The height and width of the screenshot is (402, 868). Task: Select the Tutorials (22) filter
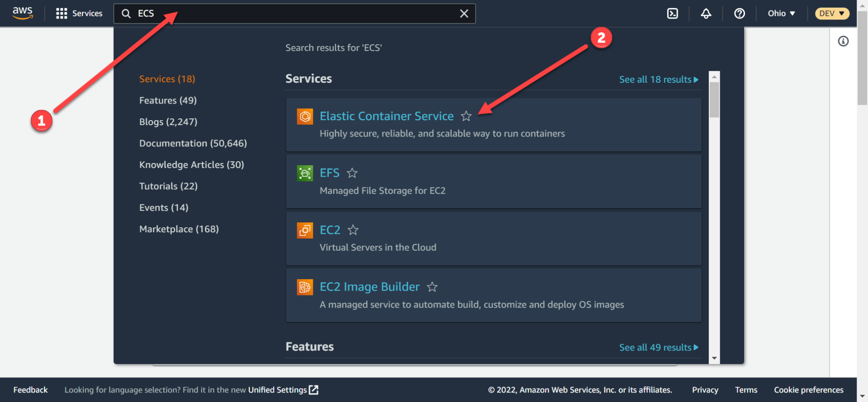click(168, 186)
